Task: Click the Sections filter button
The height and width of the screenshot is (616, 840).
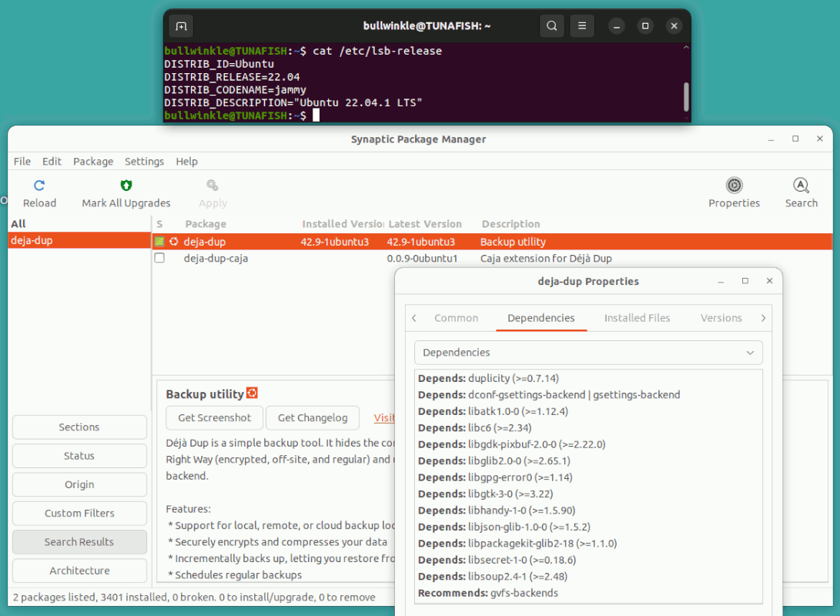Action: click(x=79, y=427)
